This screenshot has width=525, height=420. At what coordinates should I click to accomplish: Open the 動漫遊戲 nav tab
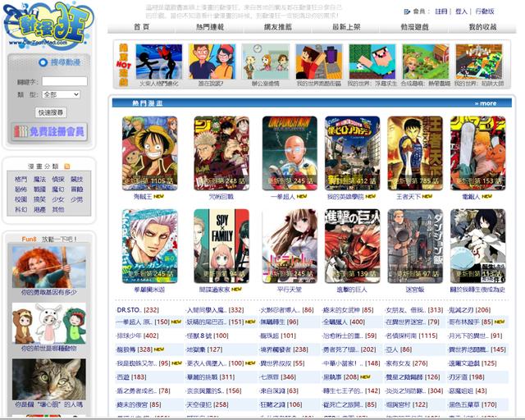coord(414,27)
